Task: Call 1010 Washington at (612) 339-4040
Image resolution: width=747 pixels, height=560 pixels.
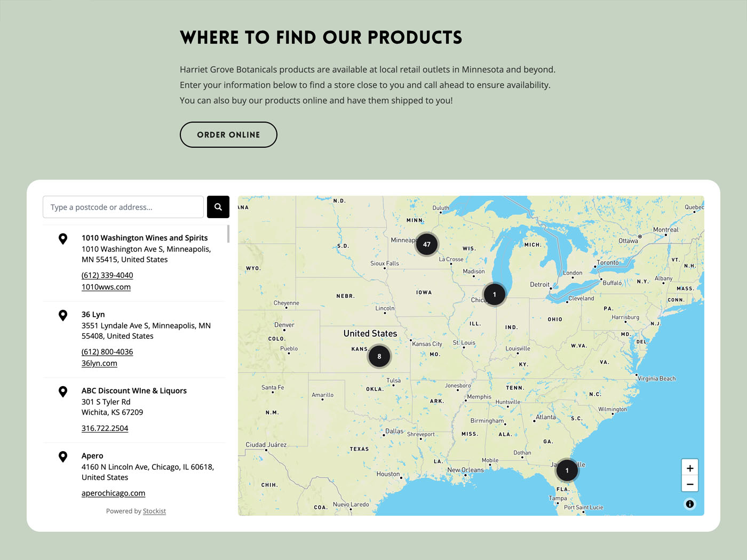Action: [x=107, y=275]
